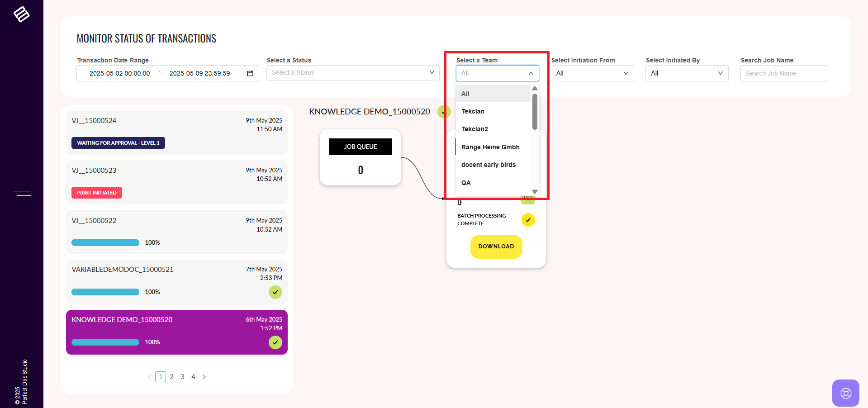868x408 pixels.
Task: Go to previous page arrow
Action: (150, 377)
